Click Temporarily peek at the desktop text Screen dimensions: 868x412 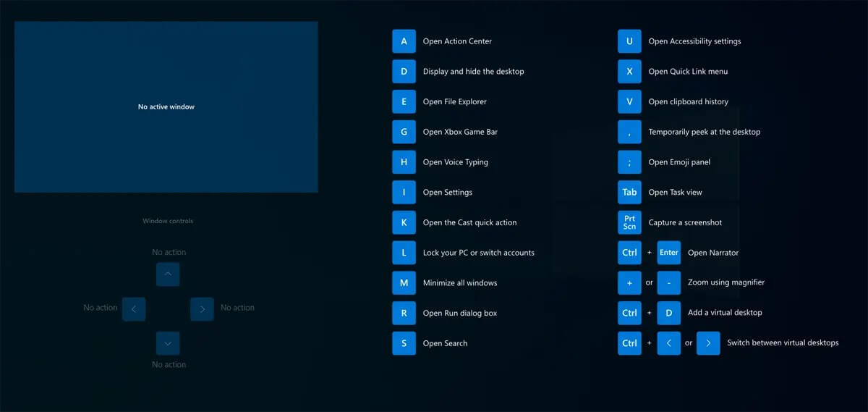tap(705, 132)
